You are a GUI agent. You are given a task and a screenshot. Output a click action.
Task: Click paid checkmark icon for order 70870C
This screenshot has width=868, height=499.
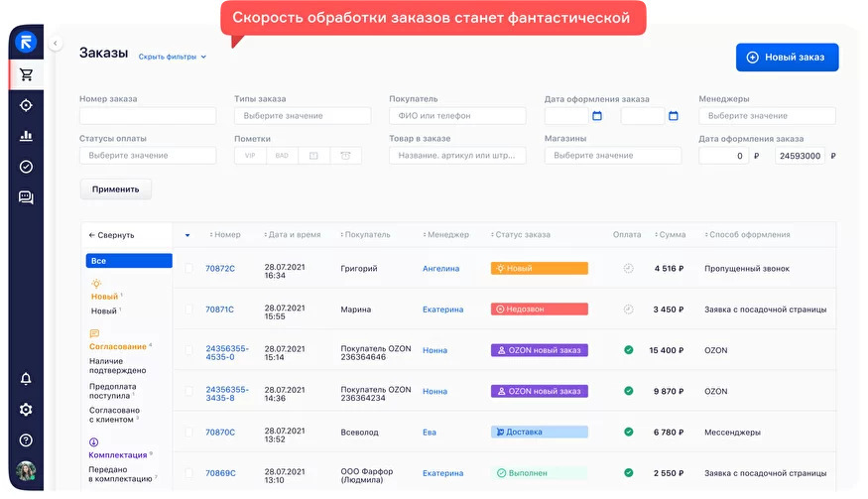point(628,432)
